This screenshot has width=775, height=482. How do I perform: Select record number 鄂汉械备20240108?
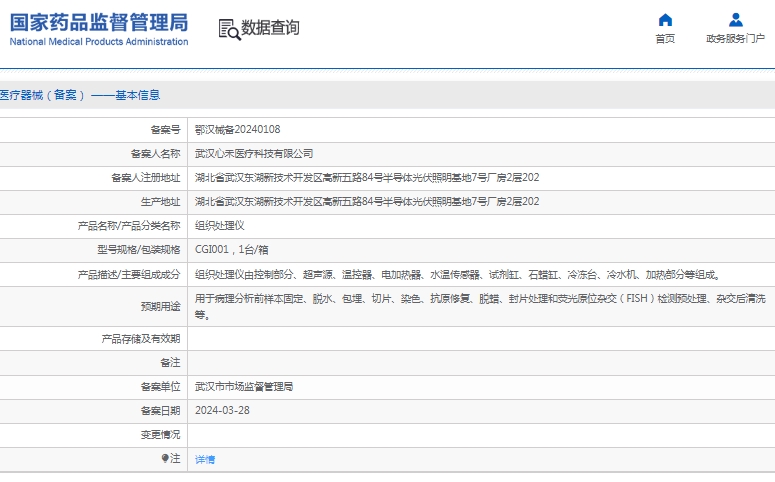pos(237,130)
